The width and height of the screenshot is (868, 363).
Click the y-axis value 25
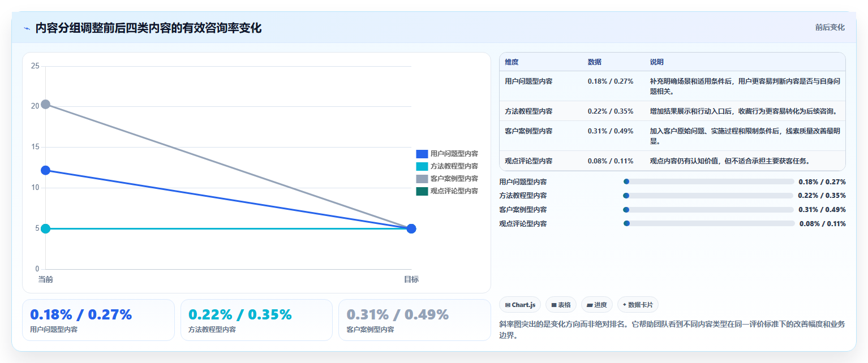[35, 66]
